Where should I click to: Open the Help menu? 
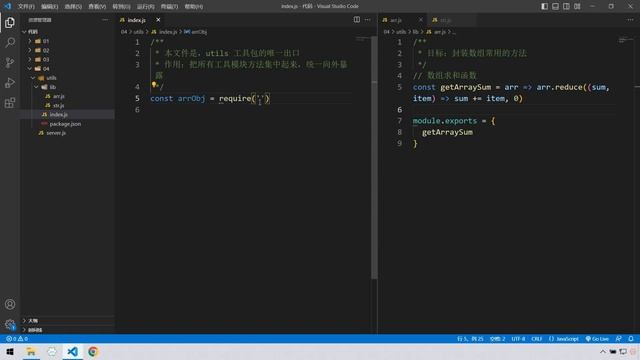(193, 7)
